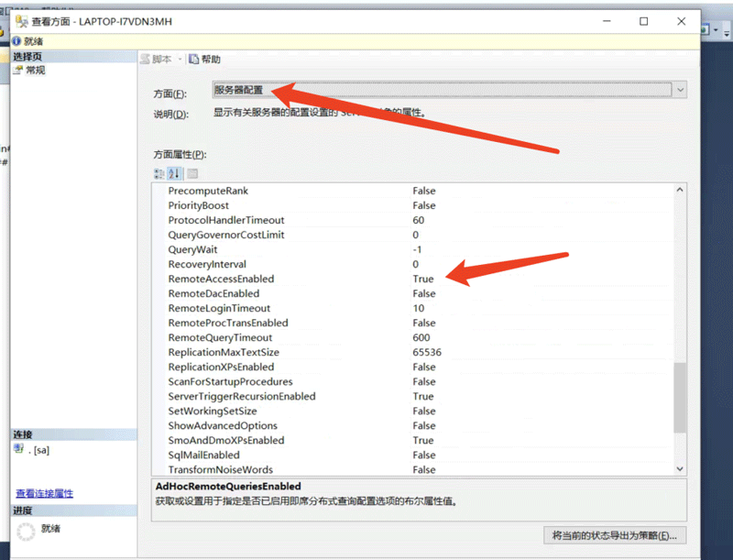733x560 pixels.
Task: Click the value 600 for RemoteQueryTimeout
Action: 421,337
